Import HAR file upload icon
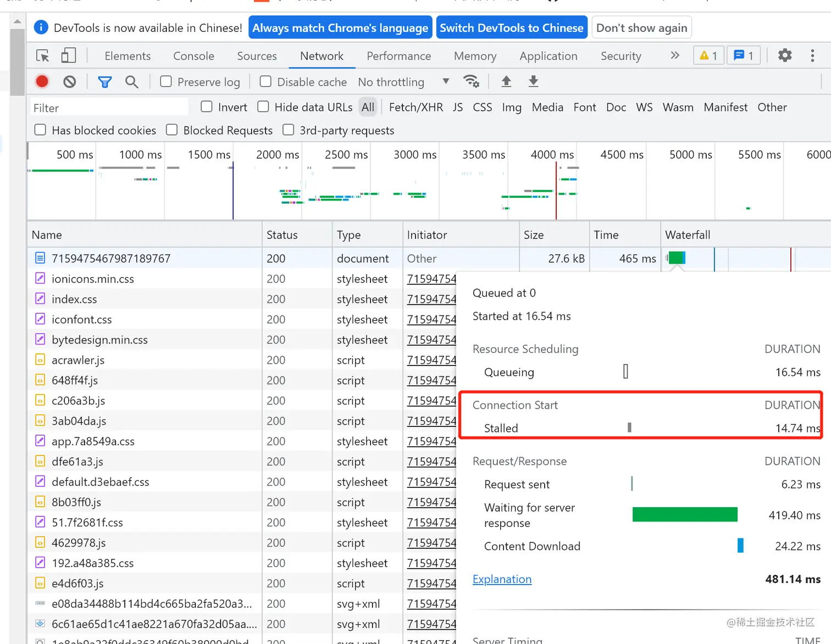 pyautogui.click(x=506, y=81)
